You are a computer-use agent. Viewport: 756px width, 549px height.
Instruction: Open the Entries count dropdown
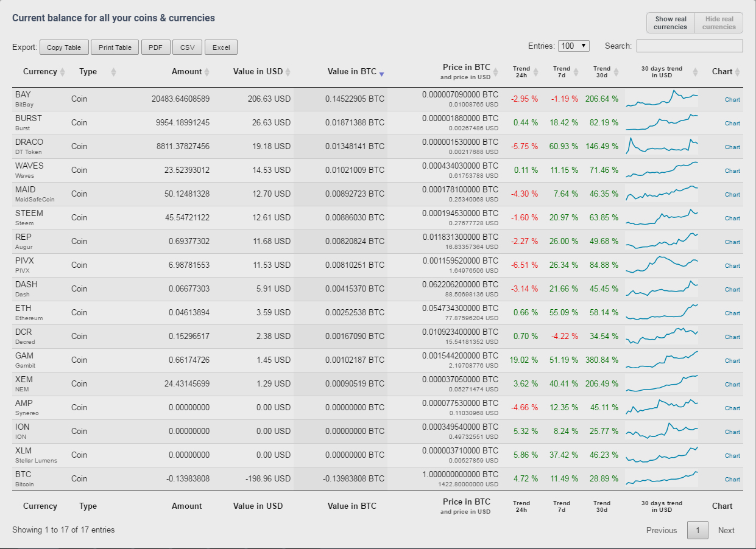574,46
